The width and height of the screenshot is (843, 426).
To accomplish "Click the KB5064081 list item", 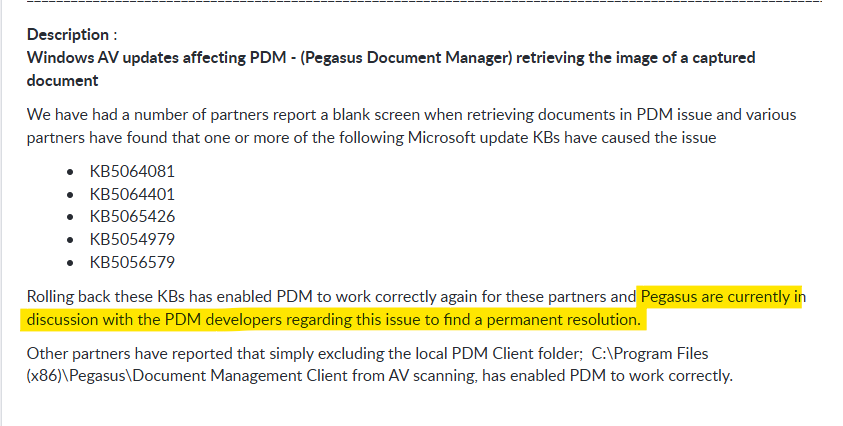I will coord(132,171).
